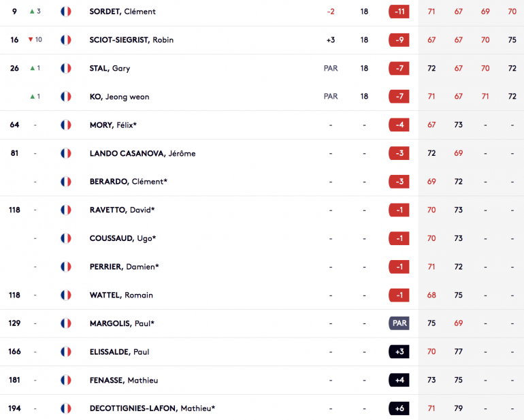Click the green up arrow in Sordet's row
This screenshot has height=420, width=524.
pos(32,12)
